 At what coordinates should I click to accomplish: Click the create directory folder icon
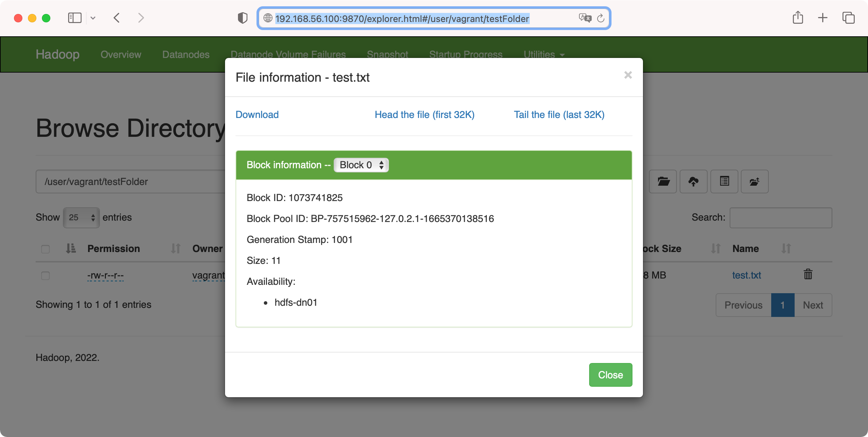click(x=663, y=182)
